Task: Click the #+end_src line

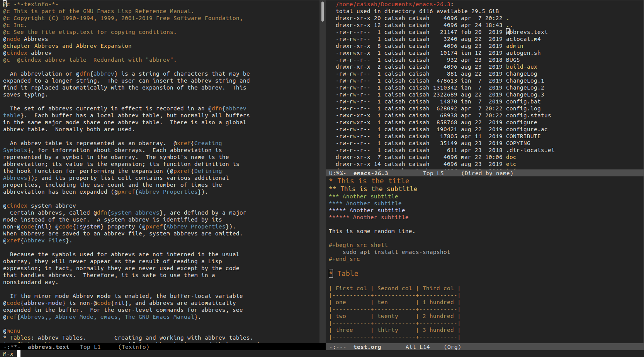Action: pos(344,259)
